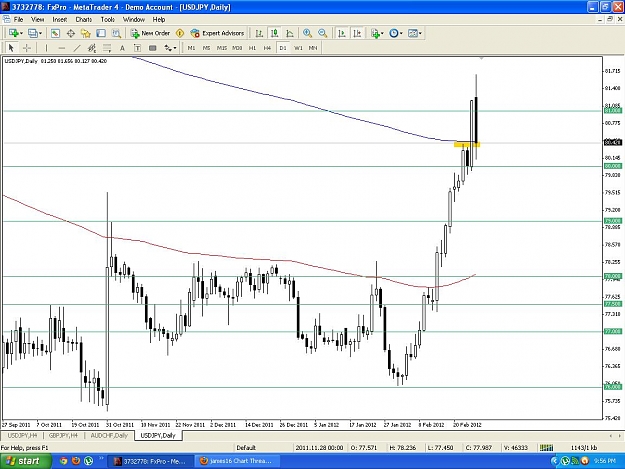
Task: Open the Tools menu
Action: [x=107, y=20]
